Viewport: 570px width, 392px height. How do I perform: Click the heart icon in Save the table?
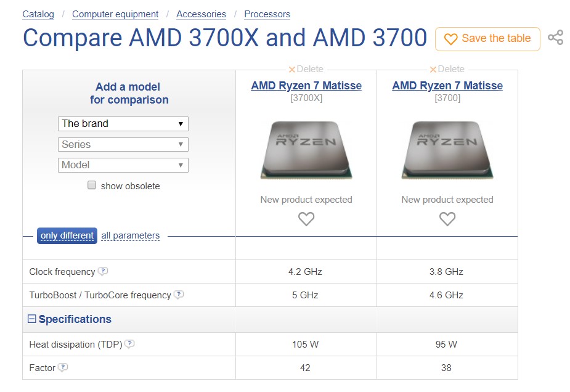451,39
